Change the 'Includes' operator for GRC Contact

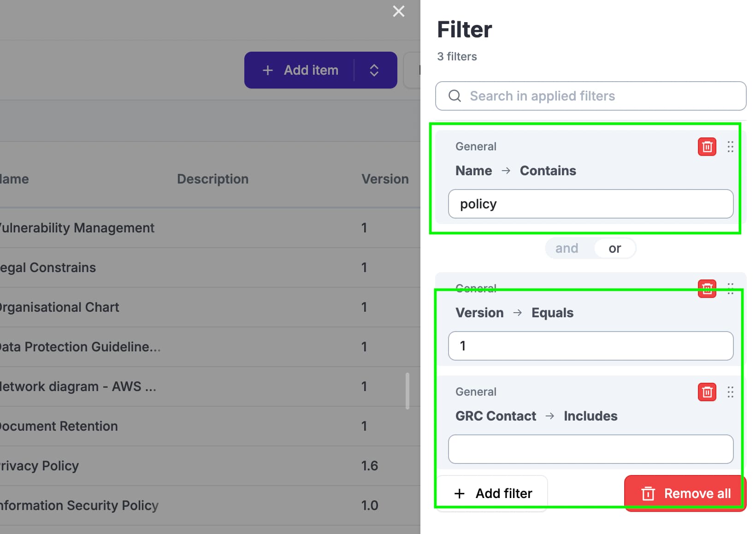click(590, 416)
